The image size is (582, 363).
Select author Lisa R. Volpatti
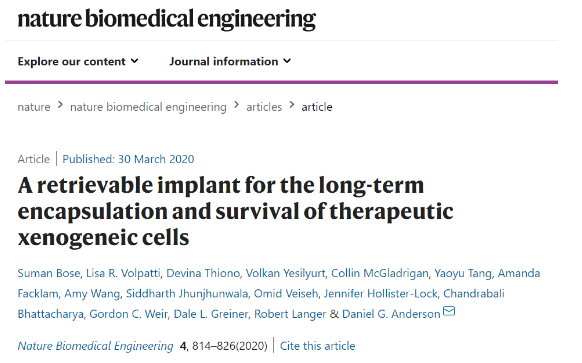(123, 273)
